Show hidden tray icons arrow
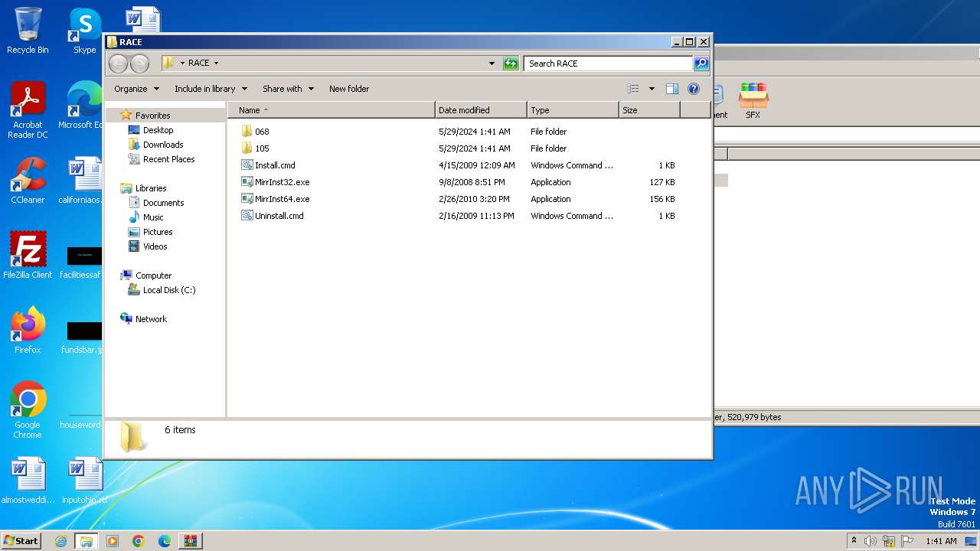The height and width of the screenshot is (551, 980). 854,541
